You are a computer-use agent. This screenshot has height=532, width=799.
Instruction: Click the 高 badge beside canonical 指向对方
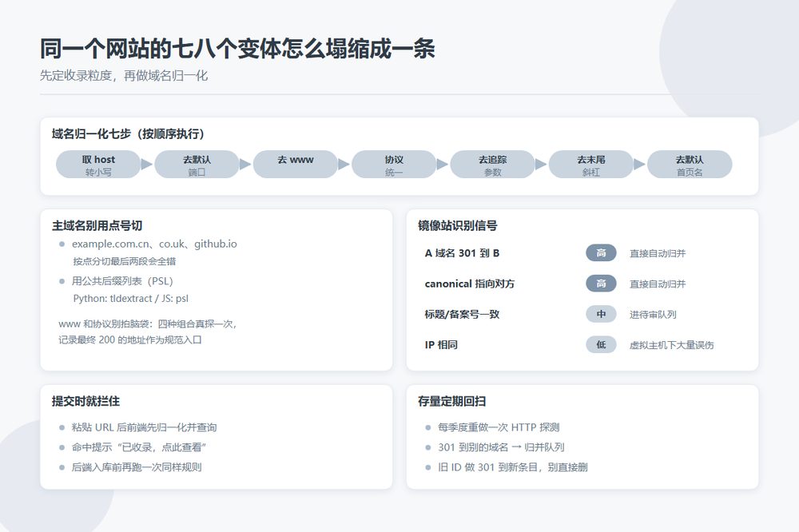[x=602, y=284]
